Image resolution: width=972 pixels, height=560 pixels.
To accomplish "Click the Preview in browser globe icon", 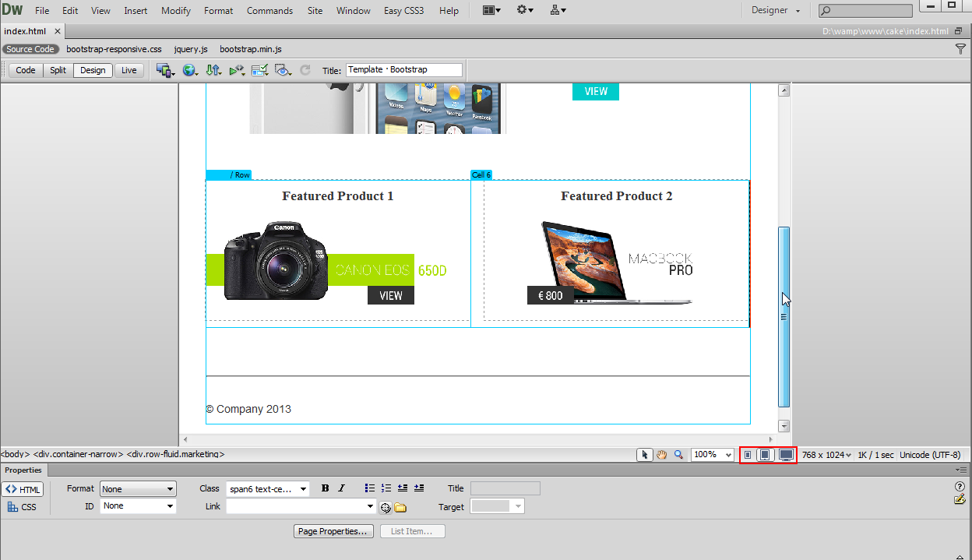I will [x=189, y=70].
